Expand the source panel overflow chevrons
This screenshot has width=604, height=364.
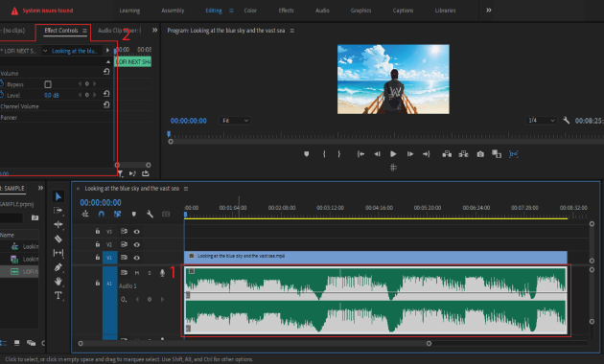[x=155, y=30]
